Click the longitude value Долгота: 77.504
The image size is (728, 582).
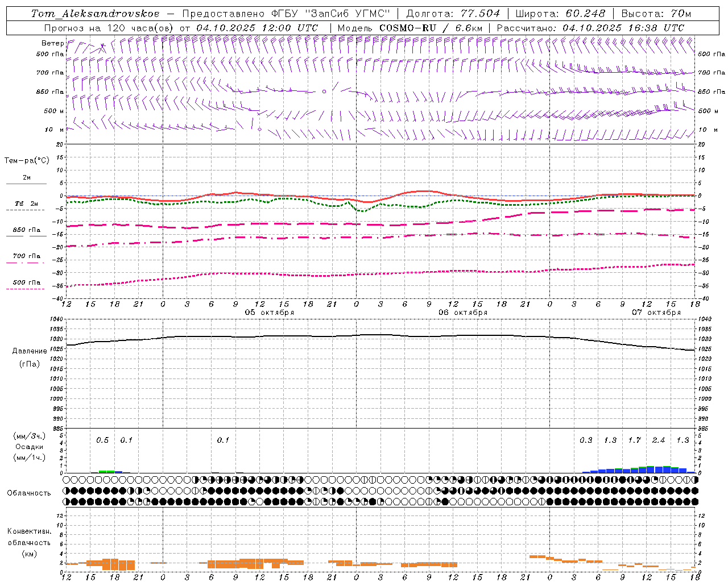point(453,14)
